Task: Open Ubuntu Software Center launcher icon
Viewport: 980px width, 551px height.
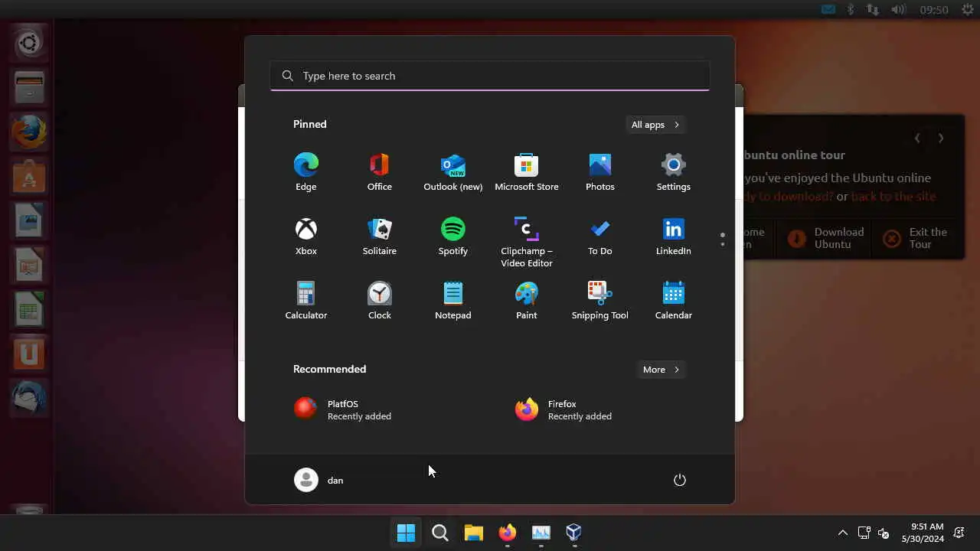Action: (x=29, y=177)
